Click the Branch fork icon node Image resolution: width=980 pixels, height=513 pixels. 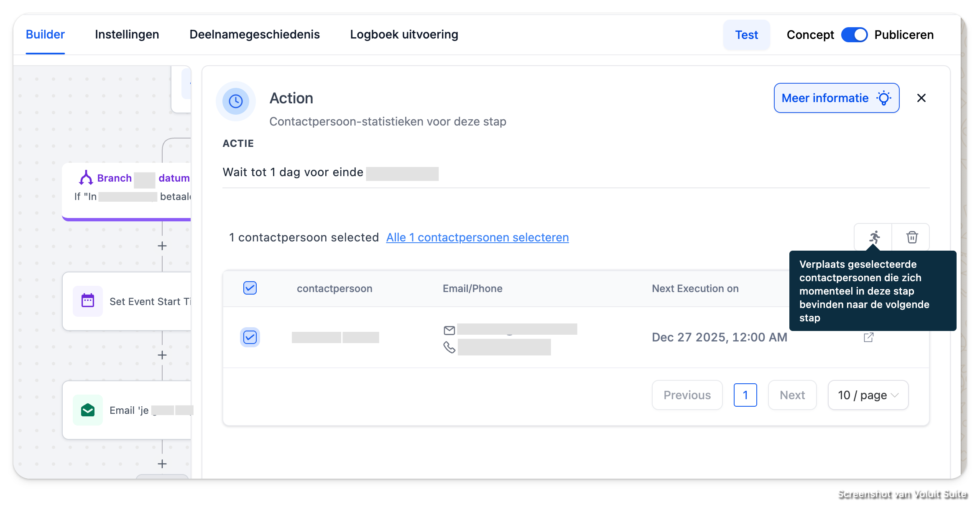[x=86, y=178]
